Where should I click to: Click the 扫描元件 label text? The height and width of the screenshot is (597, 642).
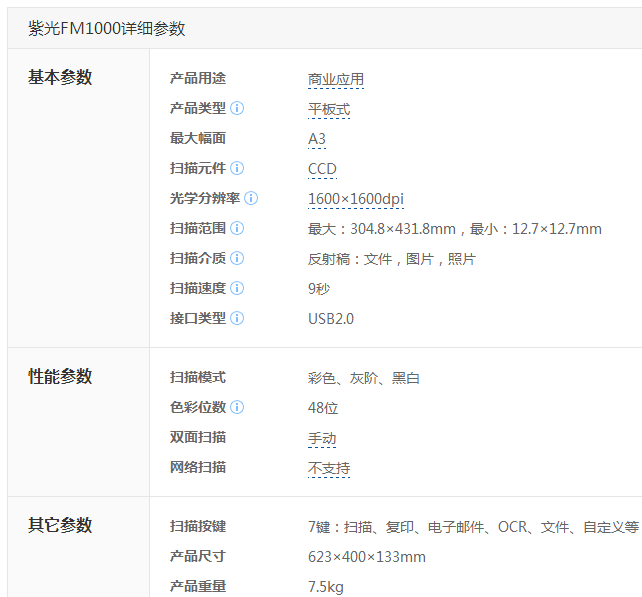click(198, 168)
